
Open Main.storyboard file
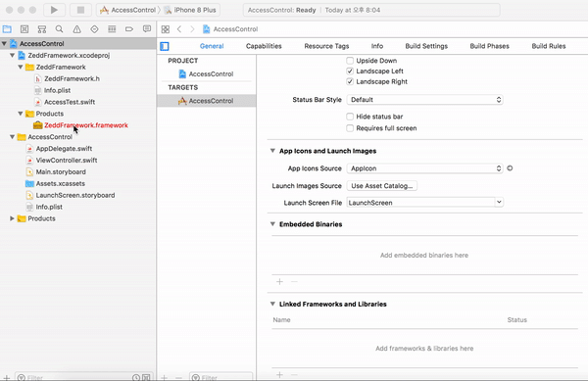pos(61,172)
